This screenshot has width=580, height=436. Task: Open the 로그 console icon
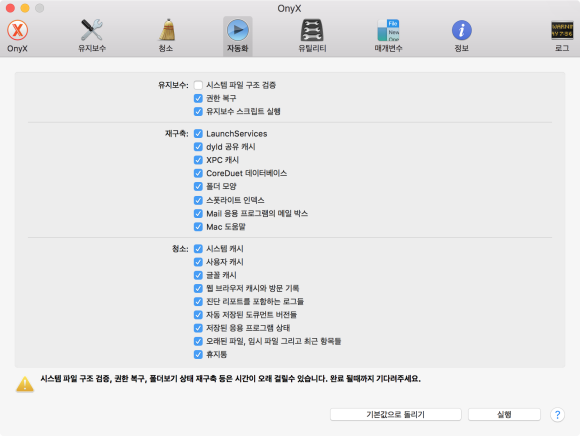pyautogui.click(x=562, y=30)
